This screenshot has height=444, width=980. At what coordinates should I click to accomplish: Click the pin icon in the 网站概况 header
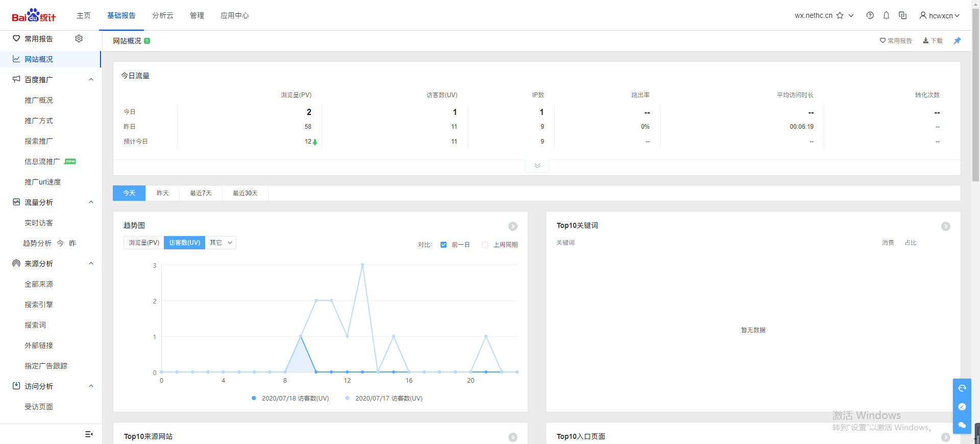[x=957, y=41]
